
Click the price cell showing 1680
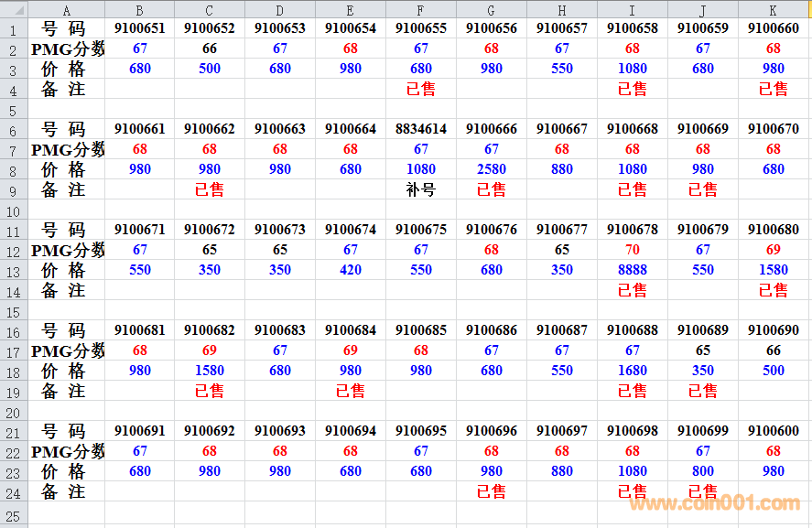632,371
